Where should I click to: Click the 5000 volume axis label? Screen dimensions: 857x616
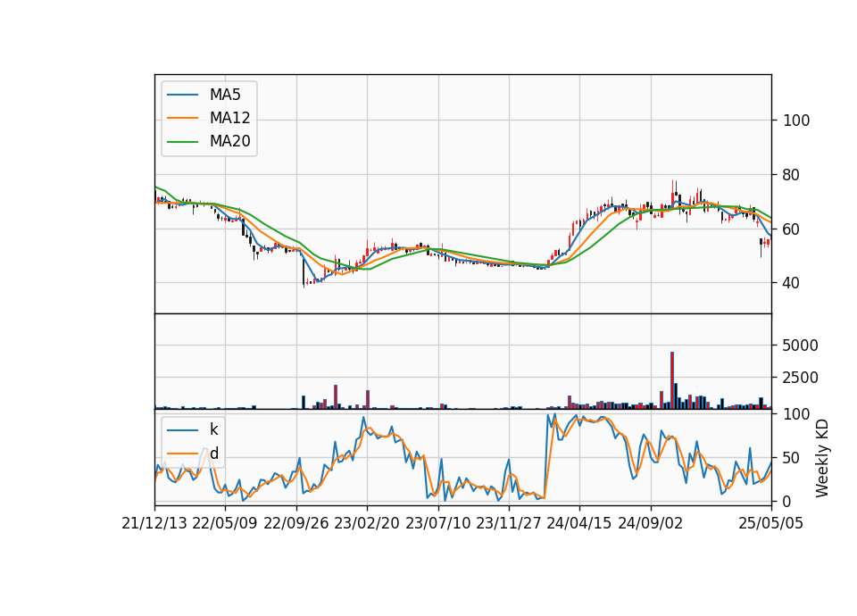click(x=800, y=345)
